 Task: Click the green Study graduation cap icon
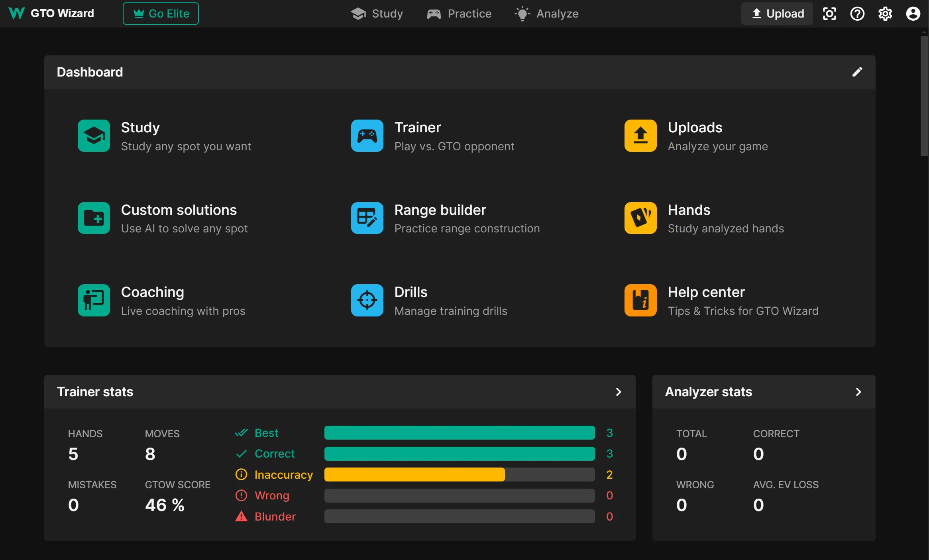pyautogui.click(x=94, y=136)
